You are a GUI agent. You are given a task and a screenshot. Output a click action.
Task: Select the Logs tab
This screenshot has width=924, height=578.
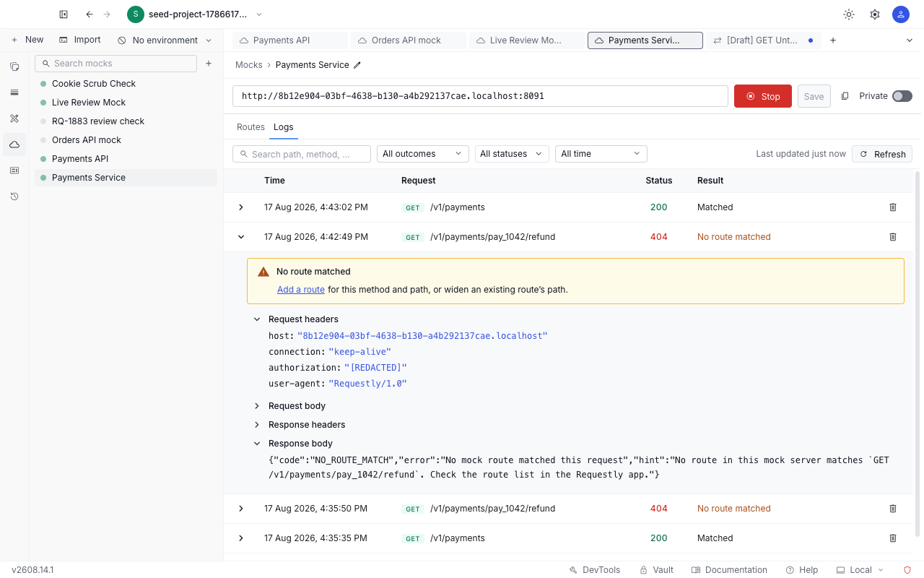[x=284, y=127]
